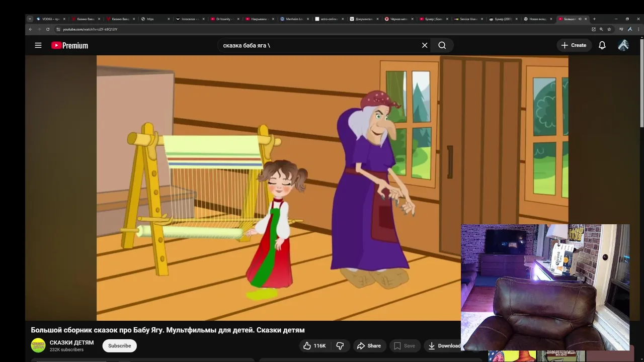Click the 232K subscribers text
The height and width of the screenshot is (362, 644).
click(x=66, y=349)
